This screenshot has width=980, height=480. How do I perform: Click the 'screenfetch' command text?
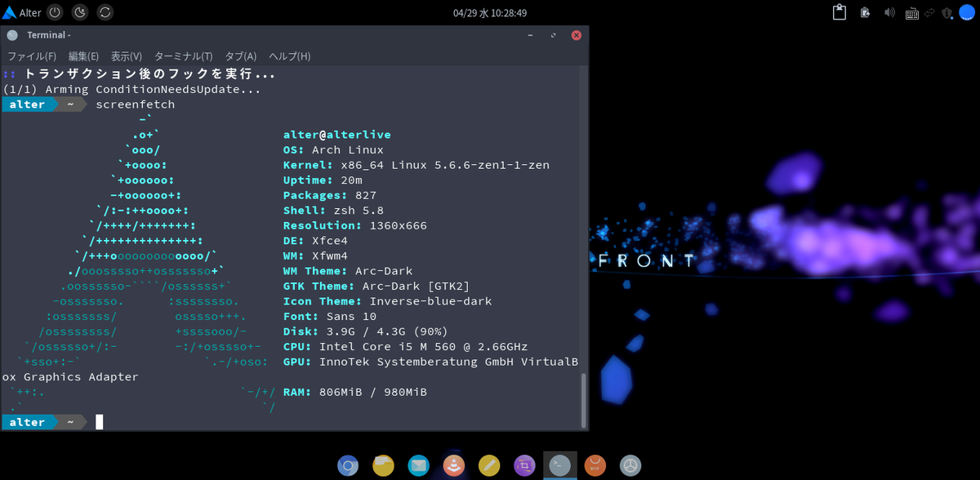click(x=135, y=104)
